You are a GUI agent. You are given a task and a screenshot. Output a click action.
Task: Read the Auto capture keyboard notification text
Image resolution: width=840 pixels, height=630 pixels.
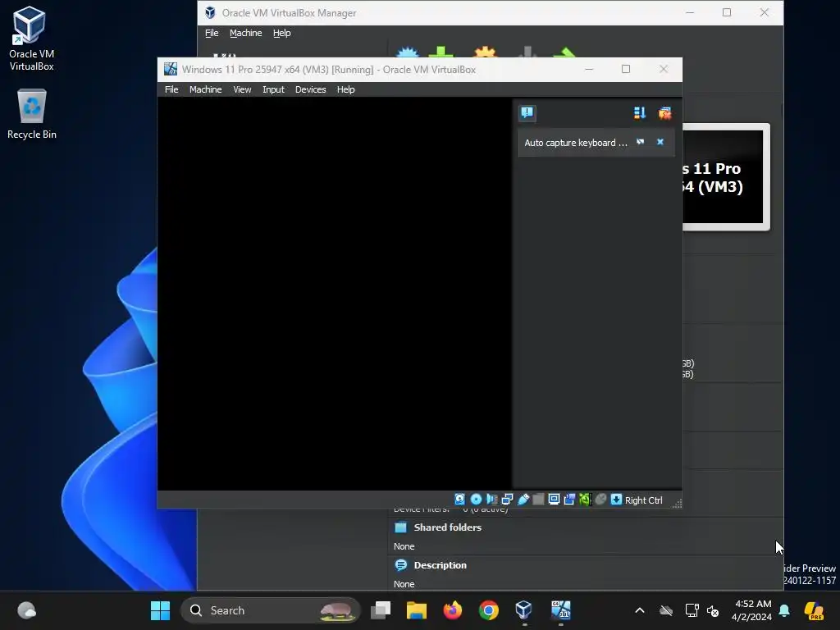[575, 143]
